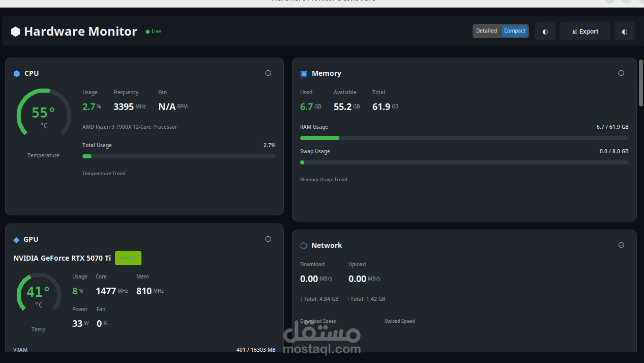Image resolution: width=644 pixels, height=363 pixels.
Task: Click the Network card hexagon icon
Action: pos(304,245)
